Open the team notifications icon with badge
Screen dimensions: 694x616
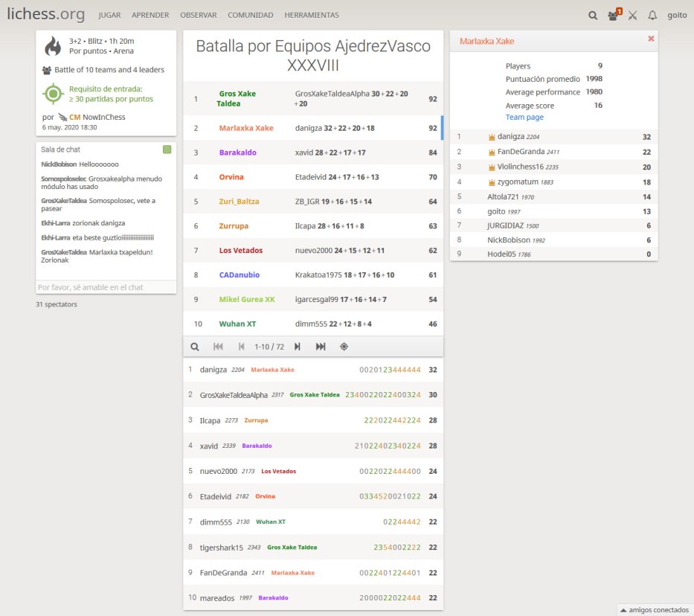tap(613, 15)
